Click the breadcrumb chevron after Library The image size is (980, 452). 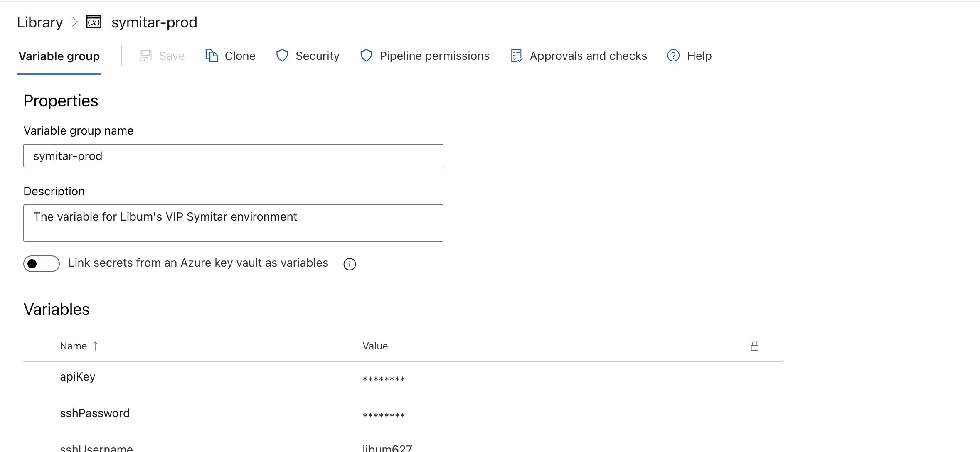(x=75, y=22)
